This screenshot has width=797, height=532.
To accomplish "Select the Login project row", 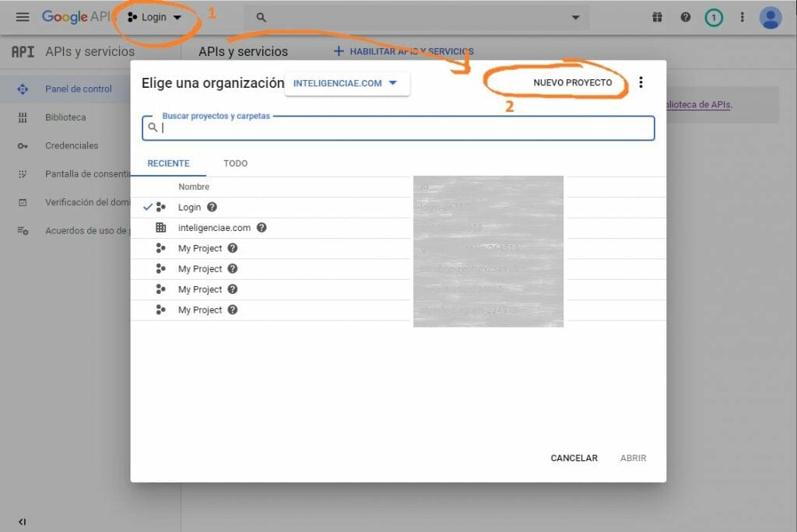I will [189, 208].
